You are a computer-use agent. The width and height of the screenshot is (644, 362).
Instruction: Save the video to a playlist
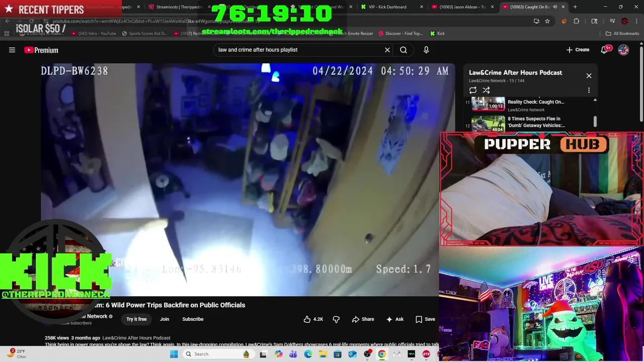click(x=425, y=319)
